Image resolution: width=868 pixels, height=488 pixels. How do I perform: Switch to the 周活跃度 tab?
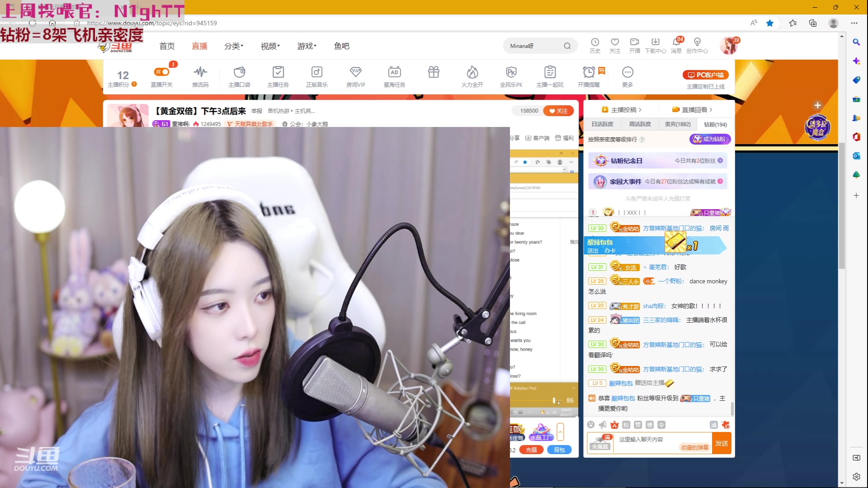click(640, 124)
